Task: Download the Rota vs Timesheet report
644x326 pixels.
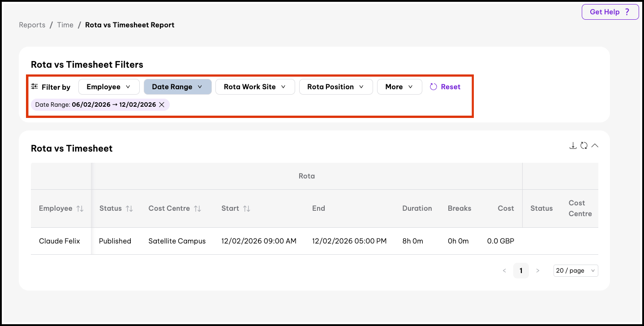Action: coord(573,145)
